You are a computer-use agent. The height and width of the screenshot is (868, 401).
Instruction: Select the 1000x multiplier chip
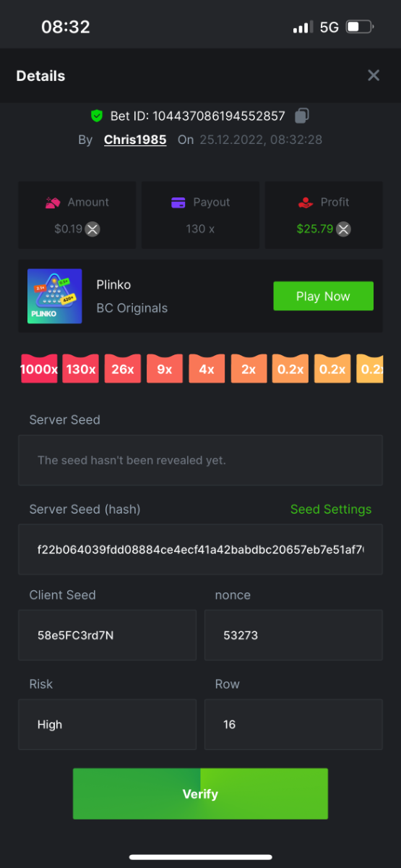[39, 368]
